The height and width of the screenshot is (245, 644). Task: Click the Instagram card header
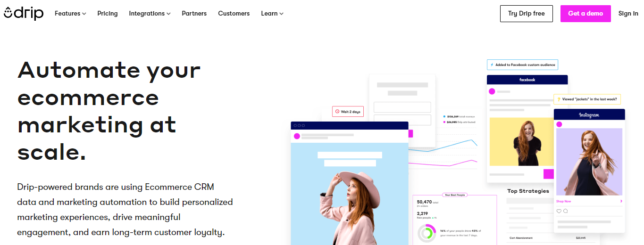pyautogui.click(x=589, y=114)
